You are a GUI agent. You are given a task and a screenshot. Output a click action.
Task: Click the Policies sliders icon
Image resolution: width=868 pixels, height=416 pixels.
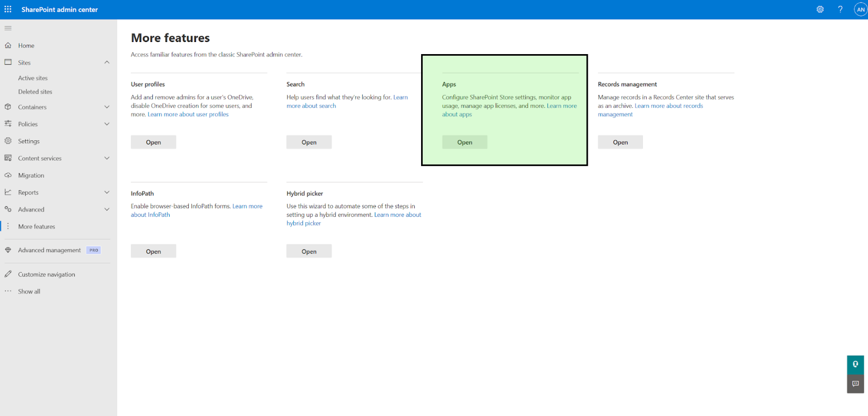(8, 124)
